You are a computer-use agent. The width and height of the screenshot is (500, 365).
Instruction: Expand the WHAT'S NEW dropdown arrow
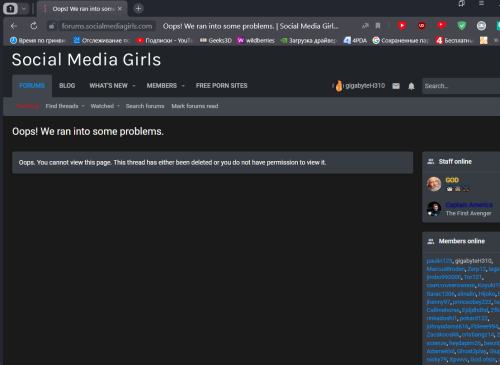point(134,86)
